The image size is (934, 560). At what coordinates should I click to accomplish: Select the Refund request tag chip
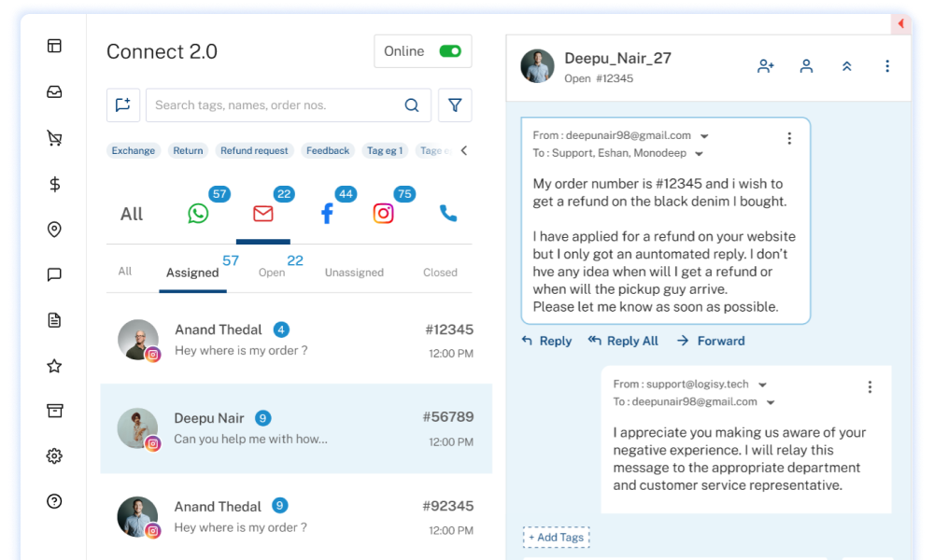pos(254,150)
